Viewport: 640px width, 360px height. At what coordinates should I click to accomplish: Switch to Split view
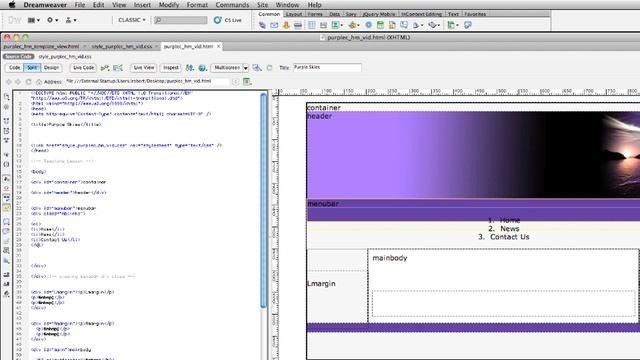pyautogui.click(x=32, y=68)
